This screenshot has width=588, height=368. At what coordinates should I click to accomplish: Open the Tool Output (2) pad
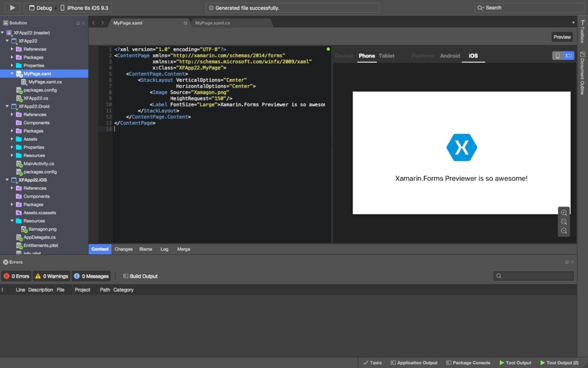(x=559, y=363)
